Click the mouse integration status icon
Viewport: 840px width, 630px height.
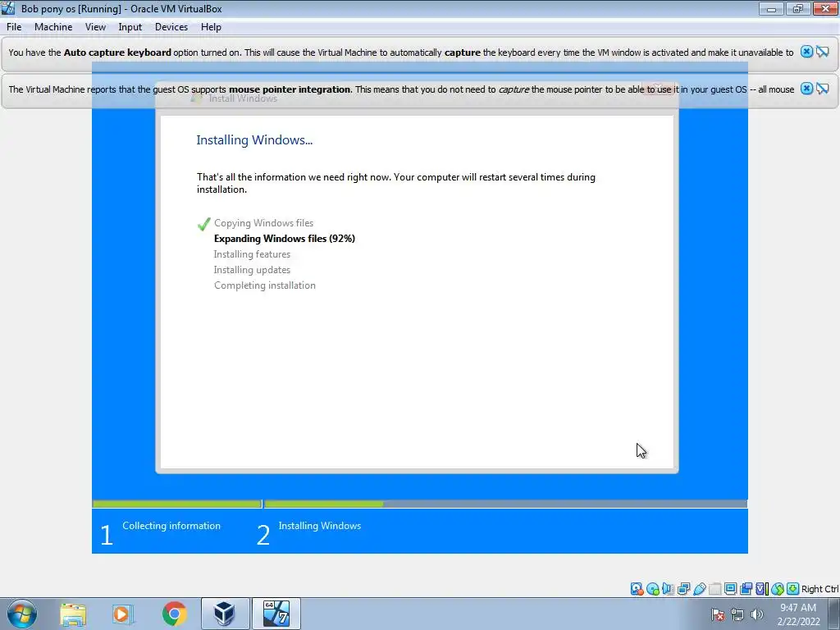point(778,589)
